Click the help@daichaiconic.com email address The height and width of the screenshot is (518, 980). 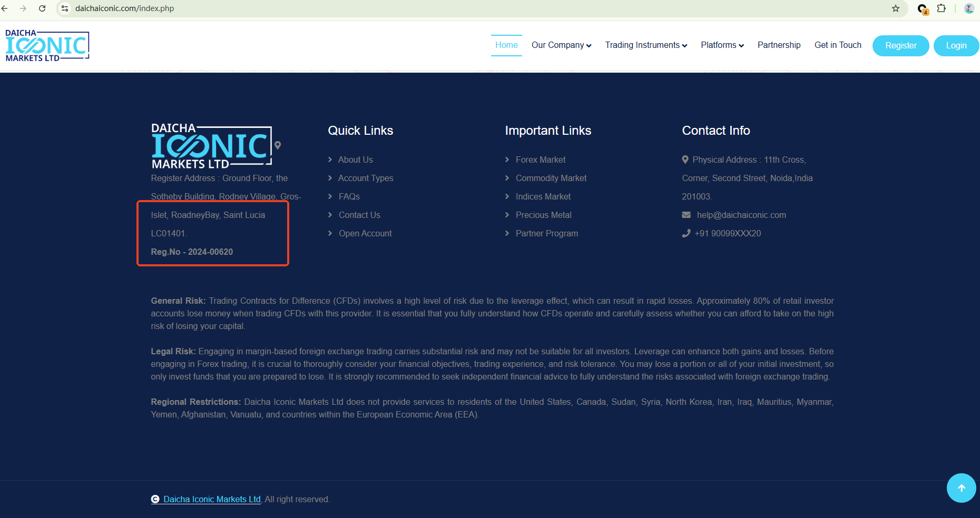coord(741,215)
